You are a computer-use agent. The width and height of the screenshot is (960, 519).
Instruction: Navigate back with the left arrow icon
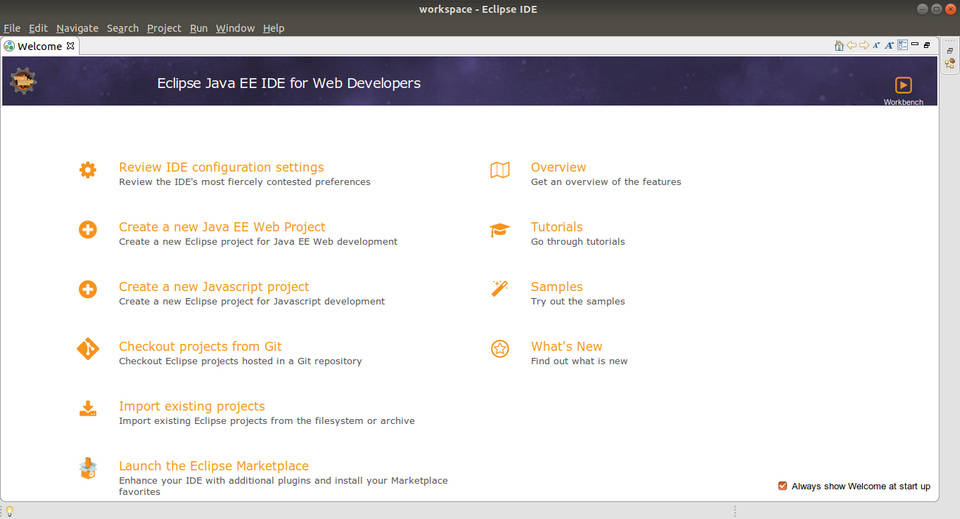tap(851, 46)
